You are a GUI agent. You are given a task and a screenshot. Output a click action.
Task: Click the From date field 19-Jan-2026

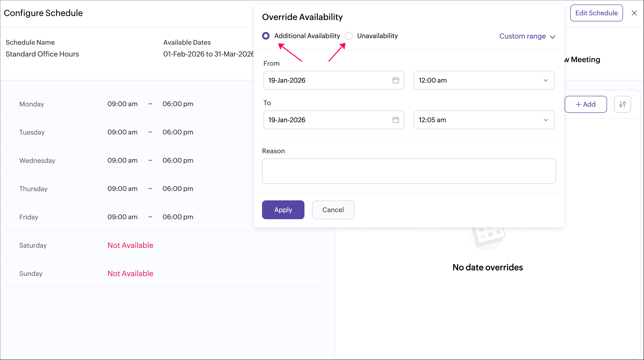click(x=325, y=80)
